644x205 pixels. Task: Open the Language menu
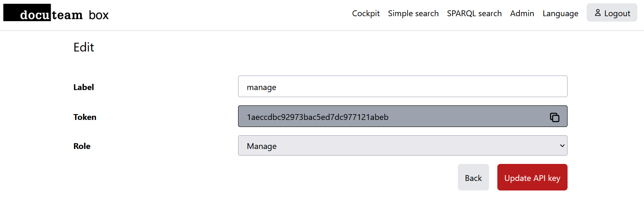[560, 13]
